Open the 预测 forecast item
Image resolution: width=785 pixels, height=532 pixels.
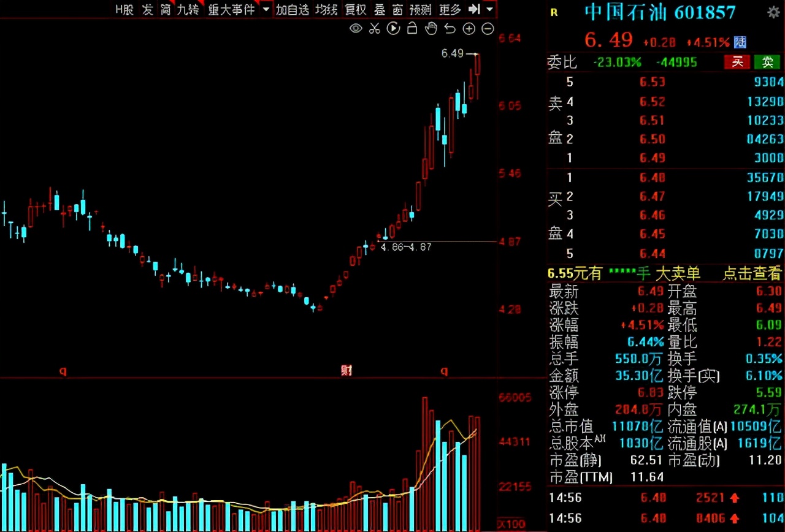[420, 9]
